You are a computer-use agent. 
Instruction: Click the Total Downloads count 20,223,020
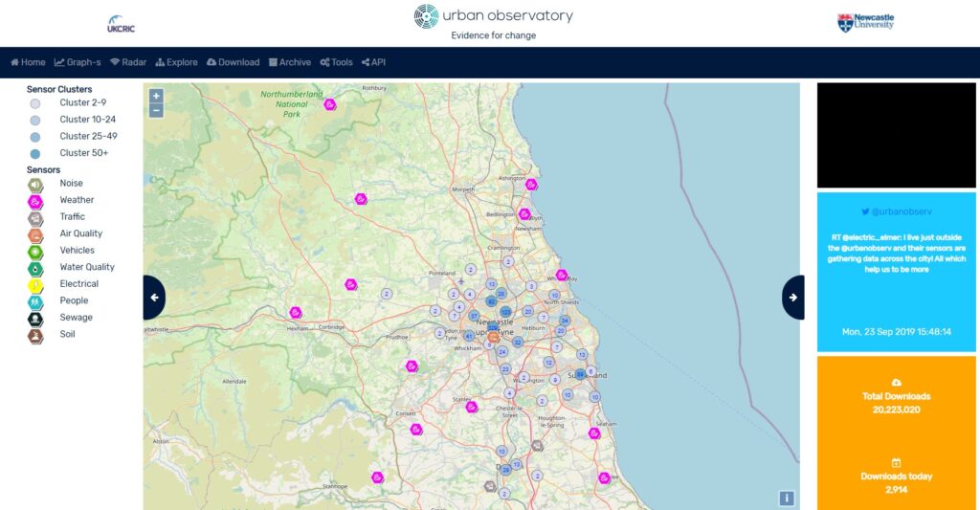(x=896, y=410)
